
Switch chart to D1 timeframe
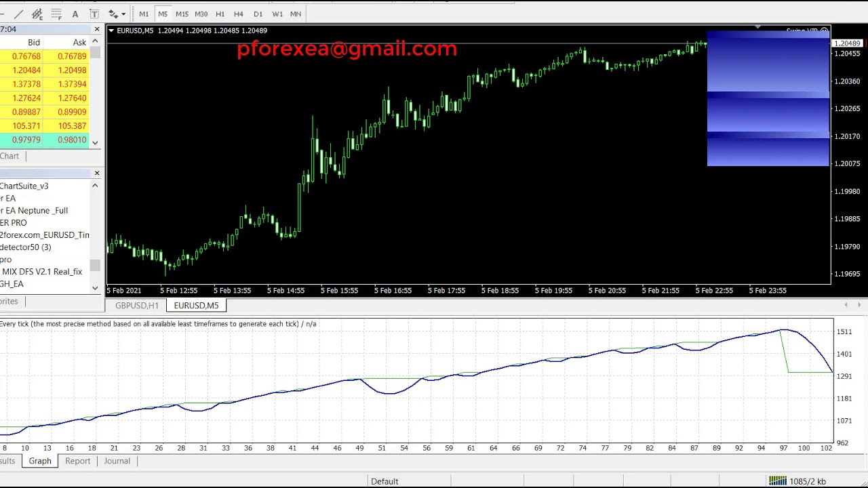tap(258, 14)
